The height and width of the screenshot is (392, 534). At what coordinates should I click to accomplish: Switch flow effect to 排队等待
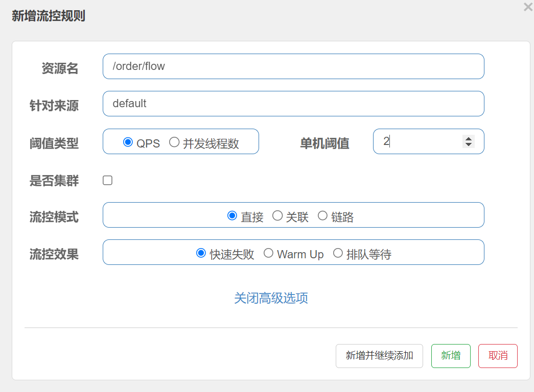coord(337,253)
